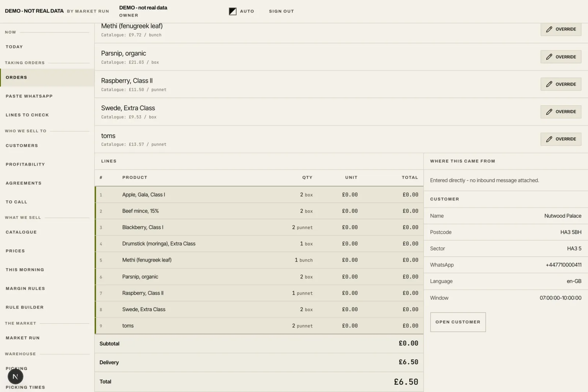Select line 1 Apple, Gala, Class I
Image resolution: width=588 pixels, height=392 pixels.
click(x=259, y=195)
